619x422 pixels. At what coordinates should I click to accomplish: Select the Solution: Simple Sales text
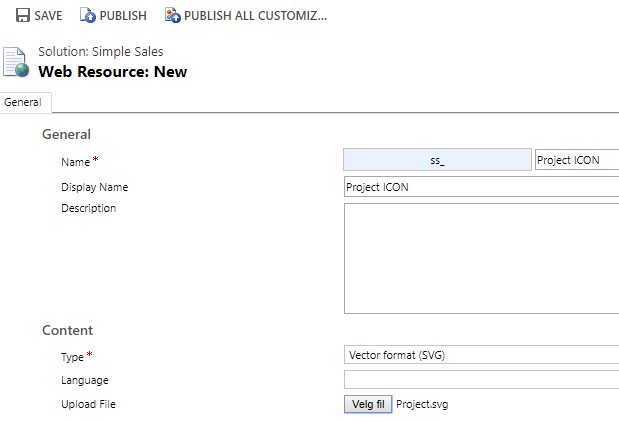pos(100,51)
